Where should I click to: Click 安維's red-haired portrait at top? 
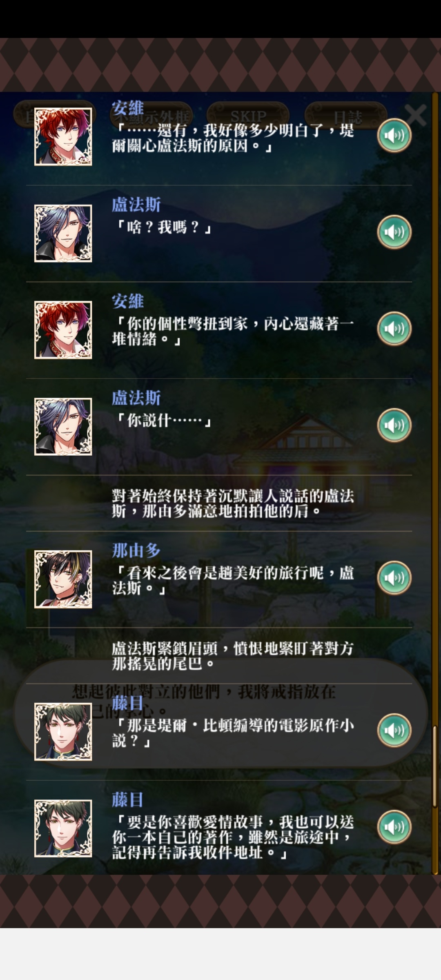coord(63,136)
